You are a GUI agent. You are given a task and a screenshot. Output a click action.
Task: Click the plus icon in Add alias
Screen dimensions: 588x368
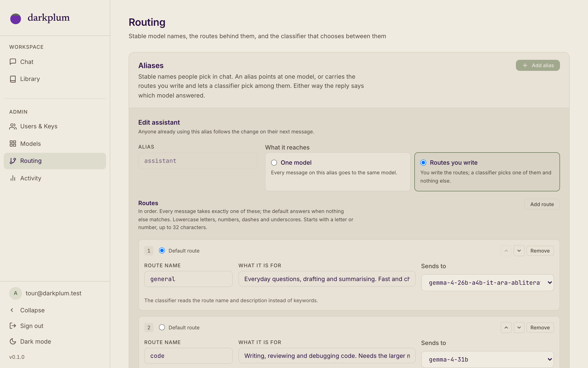coord(525,66)
